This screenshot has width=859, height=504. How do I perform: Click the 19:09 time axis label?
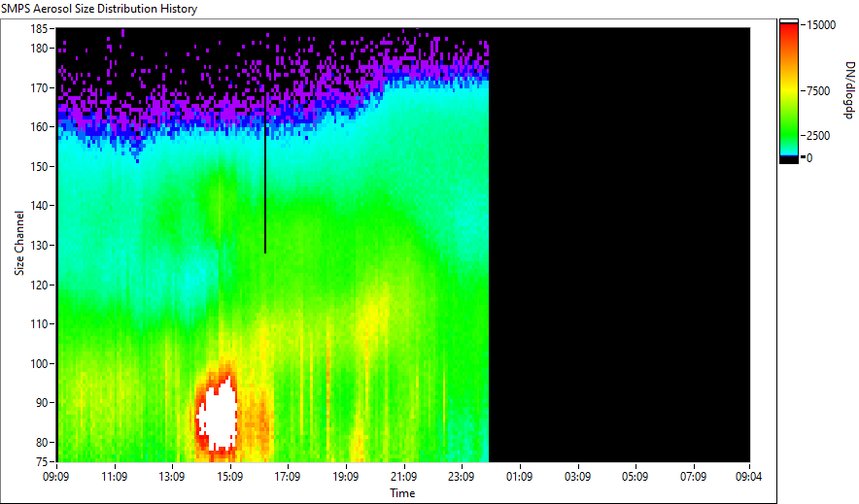point(345,477)
